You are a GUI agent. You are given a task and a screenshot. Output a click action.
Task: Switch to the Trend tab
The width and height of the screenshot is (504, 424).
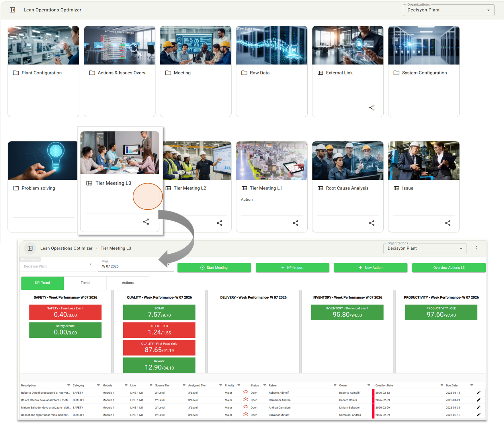tap(85, 283)
